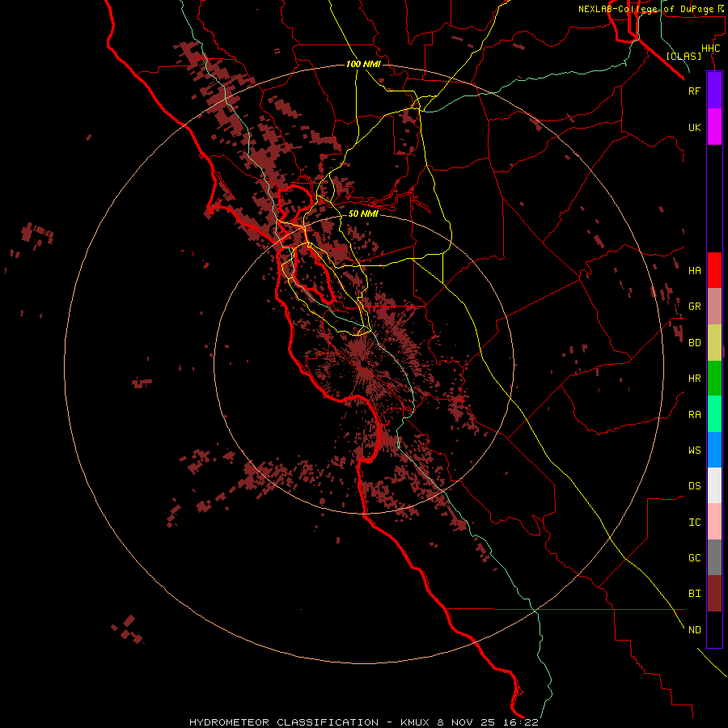Click the HA legend label
728x728 pixels.
[694, 271]
